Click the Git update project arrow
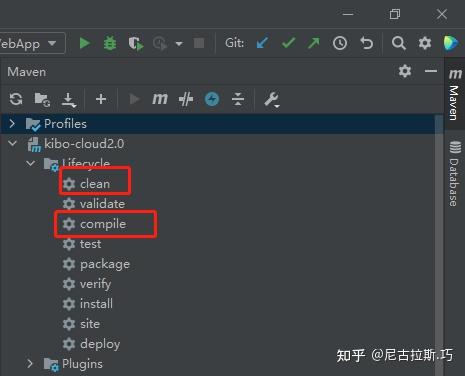 [x=262, y=43]
